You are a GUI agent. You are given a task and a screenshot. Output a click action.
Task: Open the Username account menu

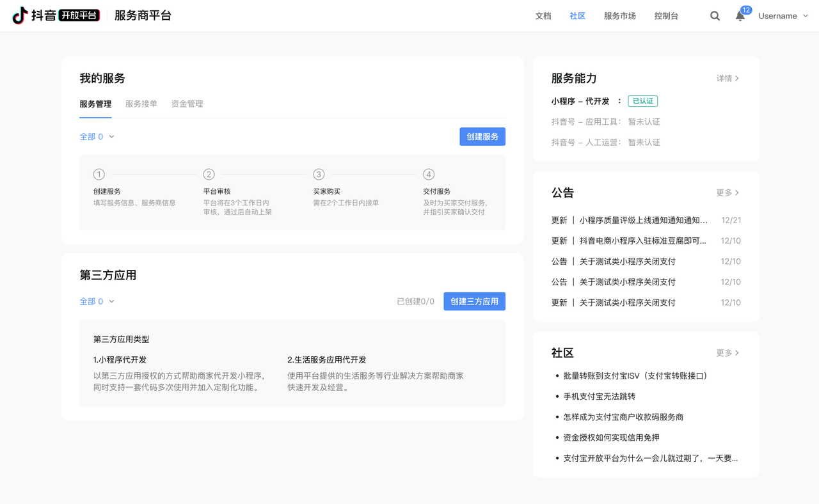[x=778, y=15]
